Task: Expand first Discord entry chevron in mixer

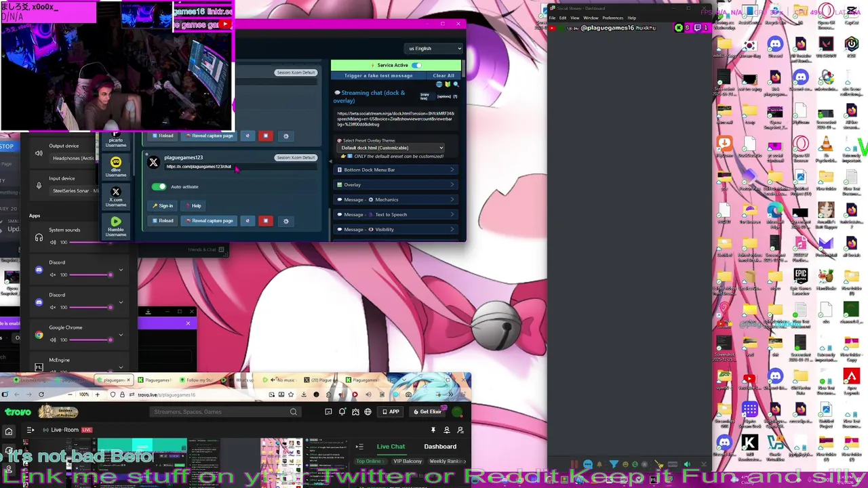Action: point(121,270)
